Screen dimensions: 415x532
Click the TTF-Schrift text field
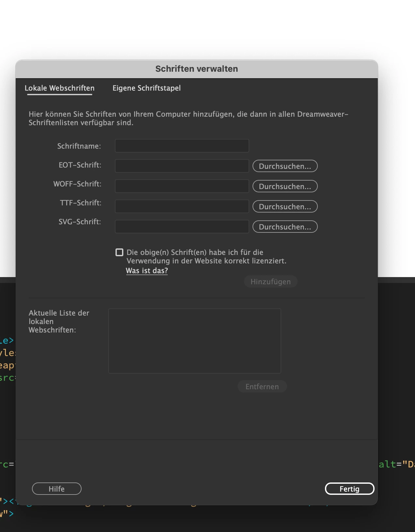coord(182,206)
